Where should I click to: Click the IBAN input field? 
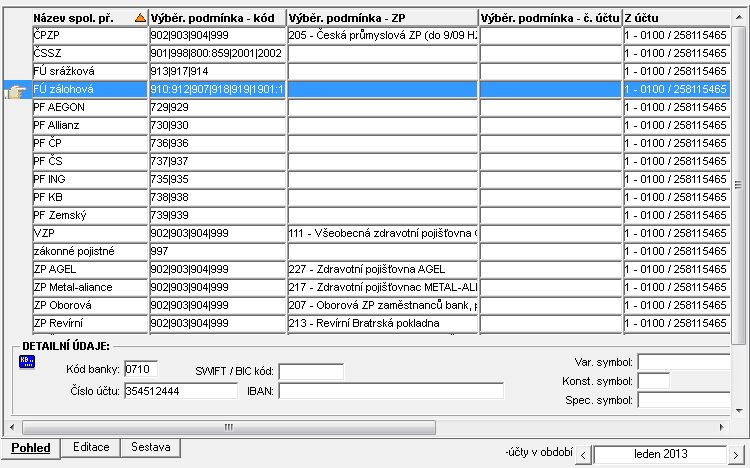(x=391, y=390)
